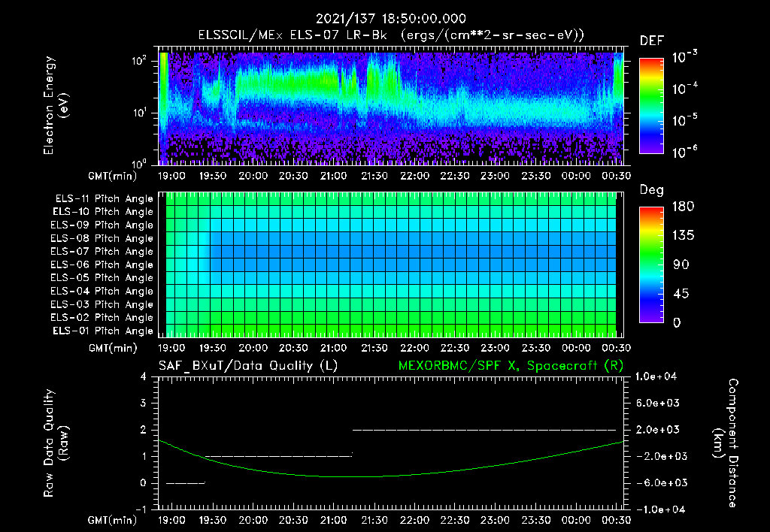Click GMT(min) label under the spectrogram panel

113,176
